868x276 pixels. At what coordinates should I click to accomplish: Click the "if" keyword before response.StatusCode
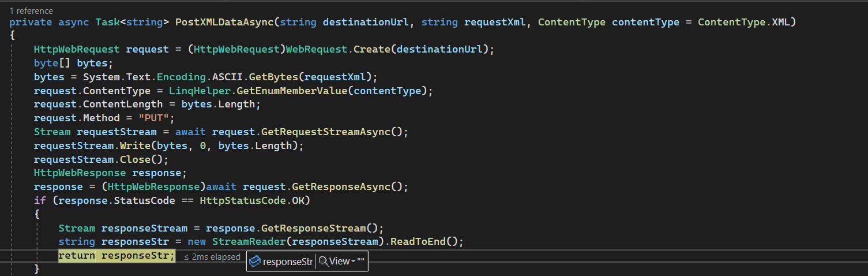point(40,201)
